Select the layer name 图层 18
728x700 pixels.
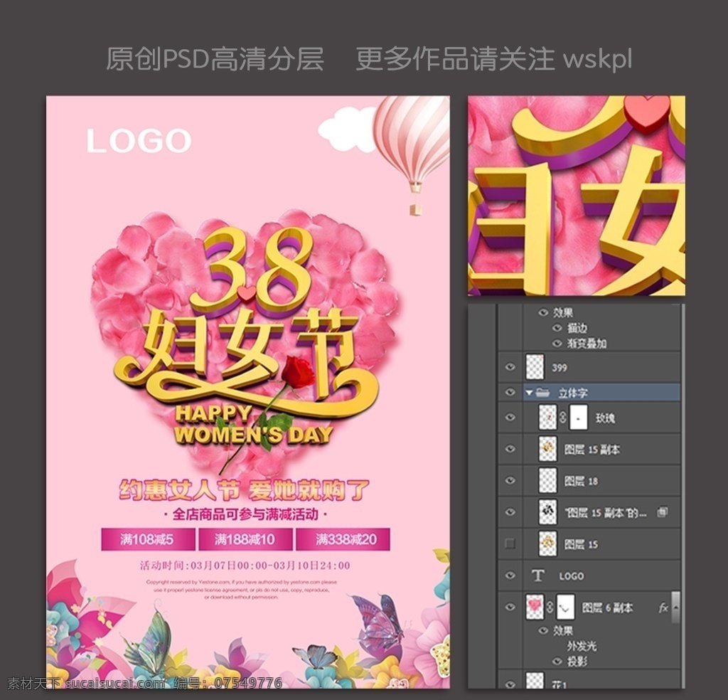(x=581, y=481)
